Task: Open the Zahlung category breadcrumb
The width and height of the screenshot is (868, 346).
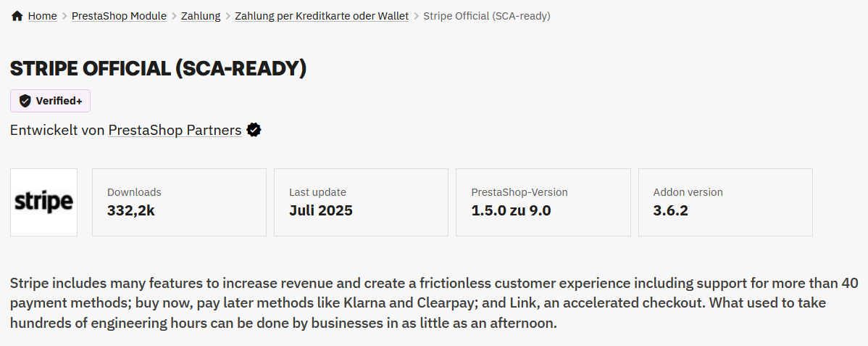Action: (201, 16)
